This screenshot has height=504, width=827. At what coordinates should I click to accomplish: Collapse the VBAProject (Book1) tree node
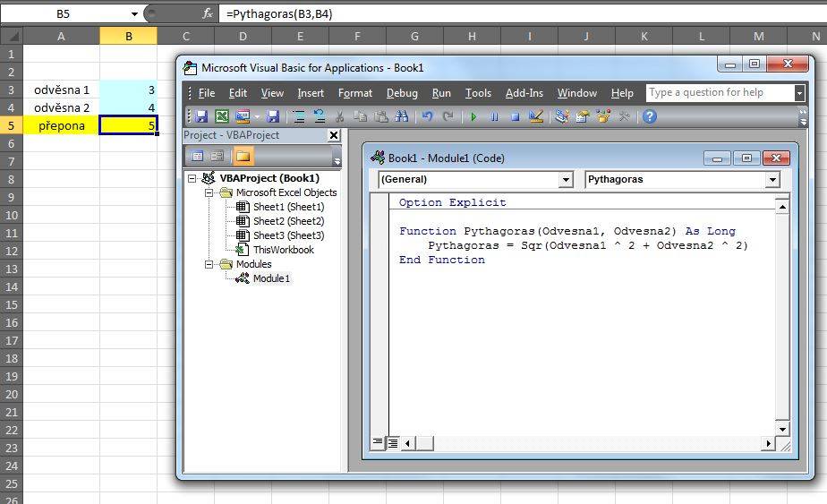click(192, 178)
